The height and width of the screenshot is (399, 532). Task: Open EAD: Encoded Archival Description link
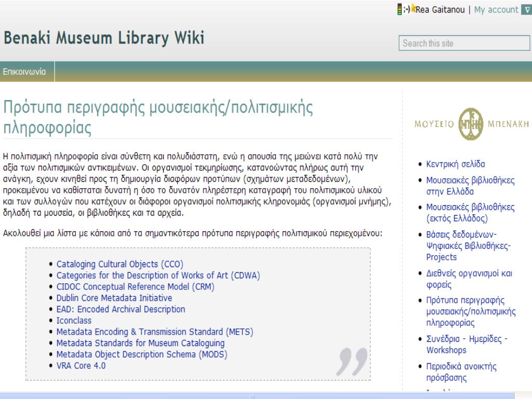coord(121,309)
